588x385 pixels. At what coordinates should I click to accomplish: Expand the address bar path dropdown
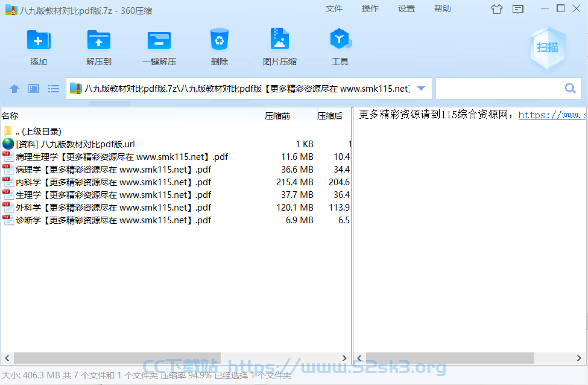(x=421, y=89)
